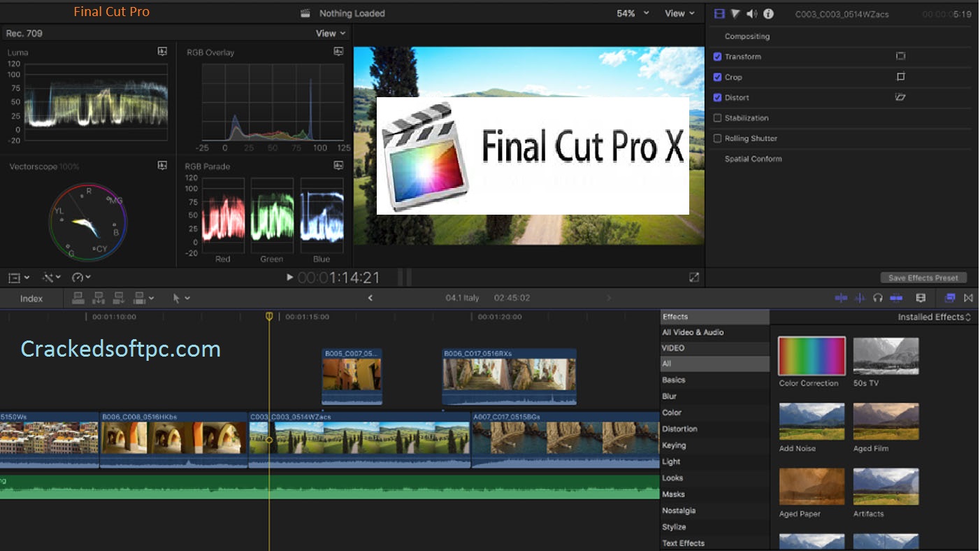Select All Video & Audio category
Viewport: 980px width, 551px height.
[714, 332]
